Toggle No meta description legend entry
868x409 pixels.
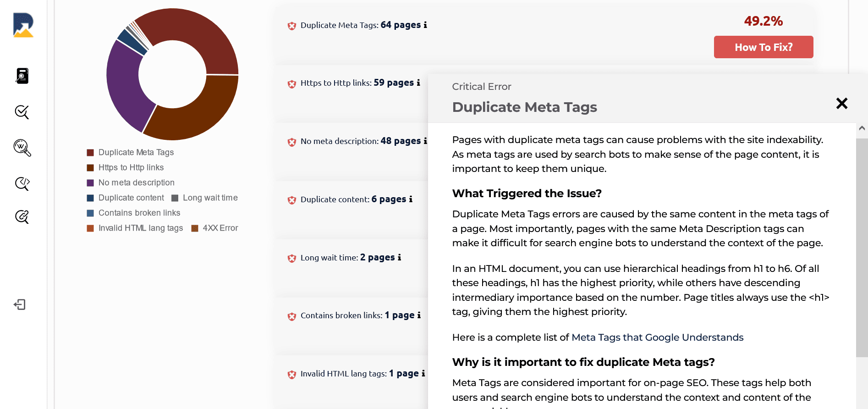click(131, 182)
